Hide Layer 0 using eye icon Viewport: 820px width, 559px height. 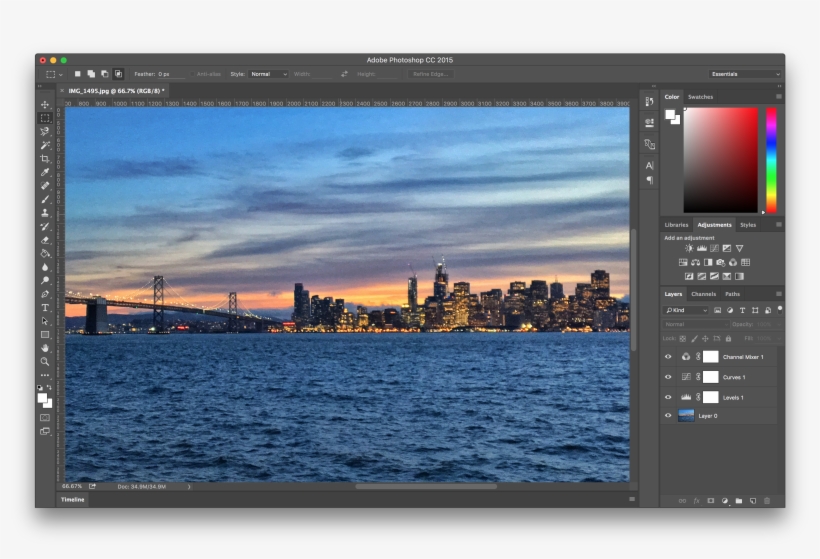click(668, 416)
